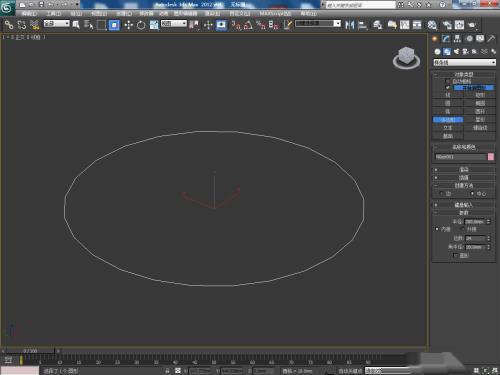The width and height of the screenshot is (500, 375).
Task: Activate the Select Object tool
Action: tap(76, 25)
